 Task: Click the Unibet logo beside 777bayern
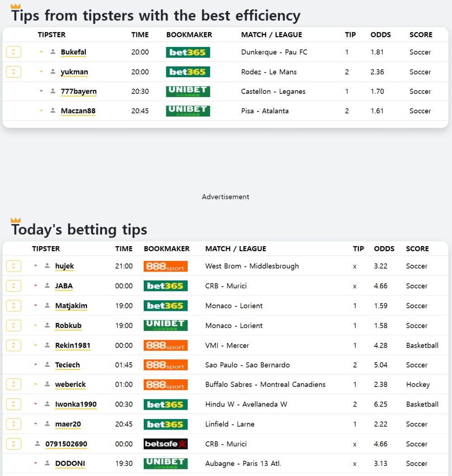point(188,91)
